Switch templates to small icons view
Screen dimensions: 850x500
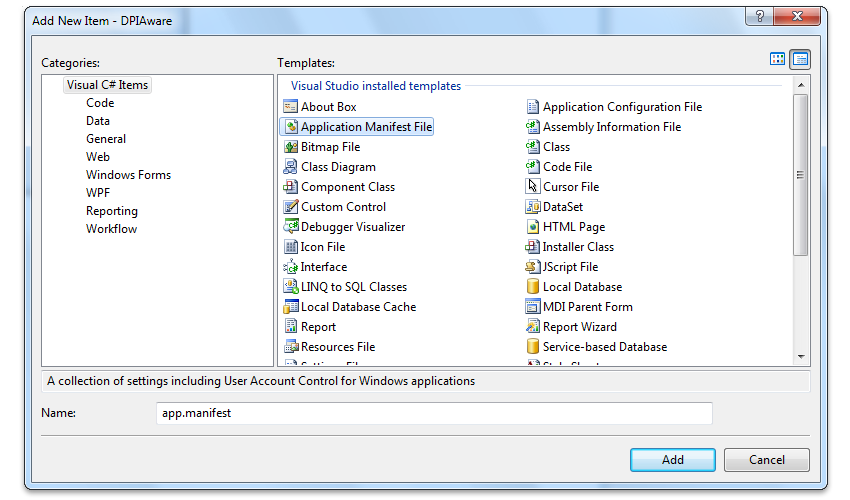coord(800,59)
